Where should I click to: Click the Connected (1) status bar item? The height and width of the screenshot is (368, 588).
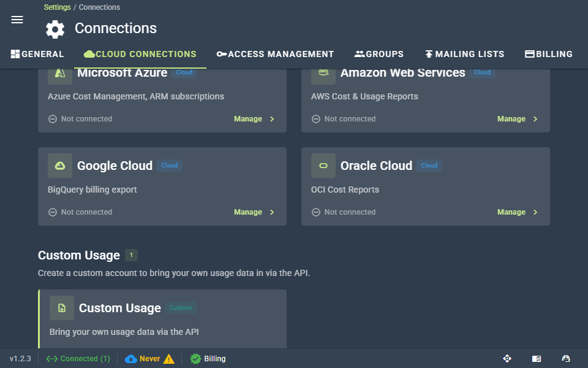[x=78, y=359]
